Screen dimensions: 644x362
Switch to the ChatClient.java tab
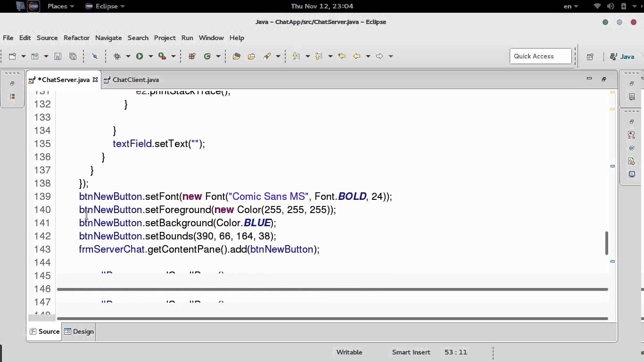click(135, 80)
